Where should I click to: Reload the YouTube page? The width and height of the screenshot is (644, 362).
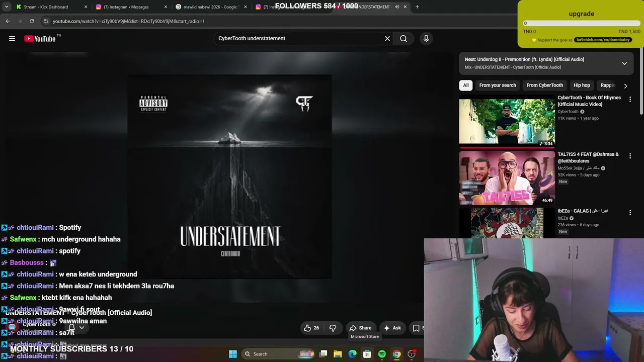pyautogui.click(x=32, y=21)
